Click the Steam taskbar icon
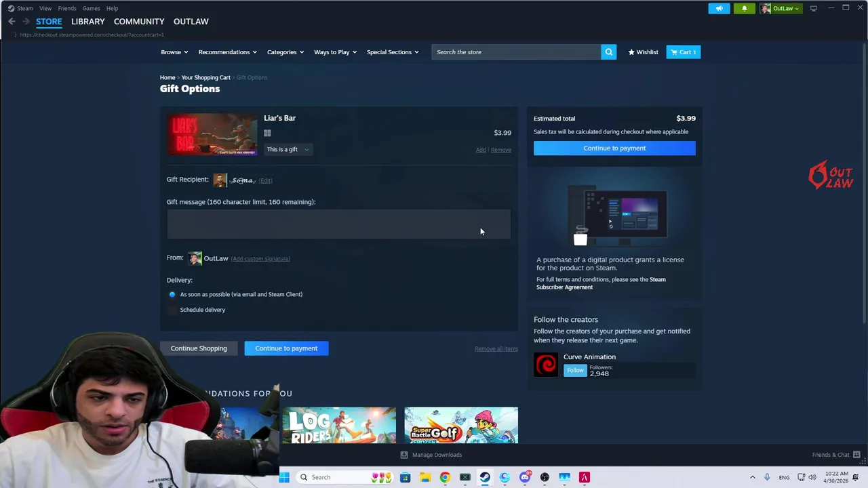Screen dimensions: 868x488 (x=485, y=477)
